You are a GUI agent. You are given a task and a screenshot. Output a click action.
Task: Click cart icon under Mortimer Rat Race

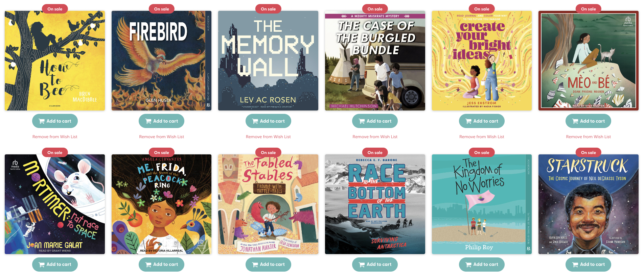(x=42, y=265)
